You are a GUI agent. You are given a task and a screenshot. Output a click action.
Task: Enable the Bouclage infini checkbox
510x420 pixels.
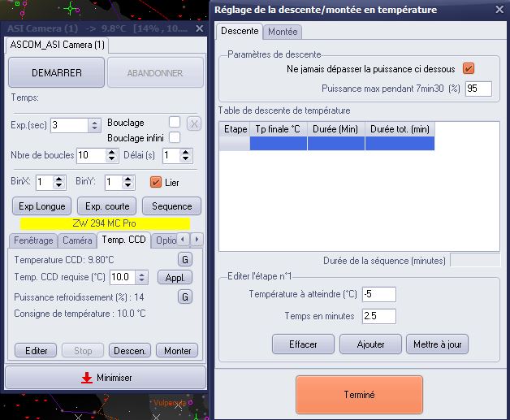tap(175, 138)
